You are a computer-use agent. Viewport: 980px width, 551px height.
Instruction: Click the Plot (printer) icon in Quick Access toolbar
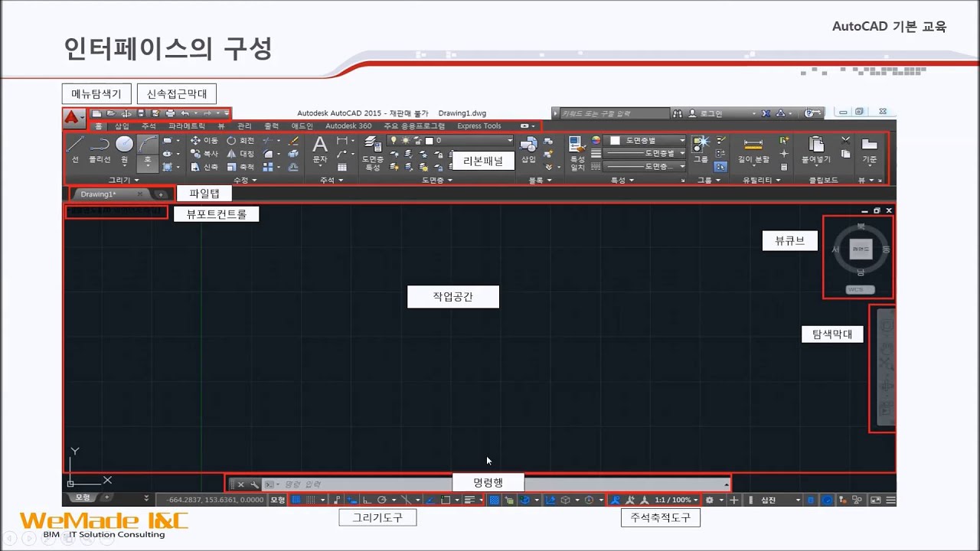[170, 113]
